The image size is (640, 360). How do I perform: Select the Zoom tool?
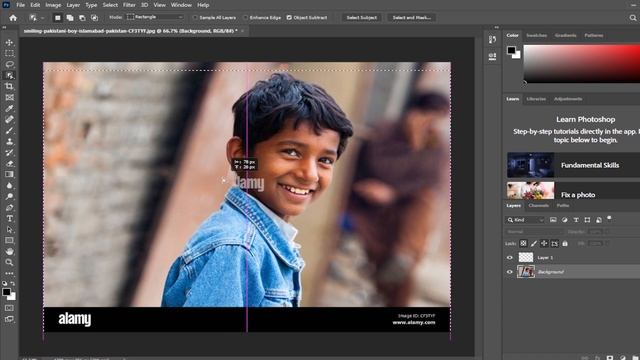9,262
